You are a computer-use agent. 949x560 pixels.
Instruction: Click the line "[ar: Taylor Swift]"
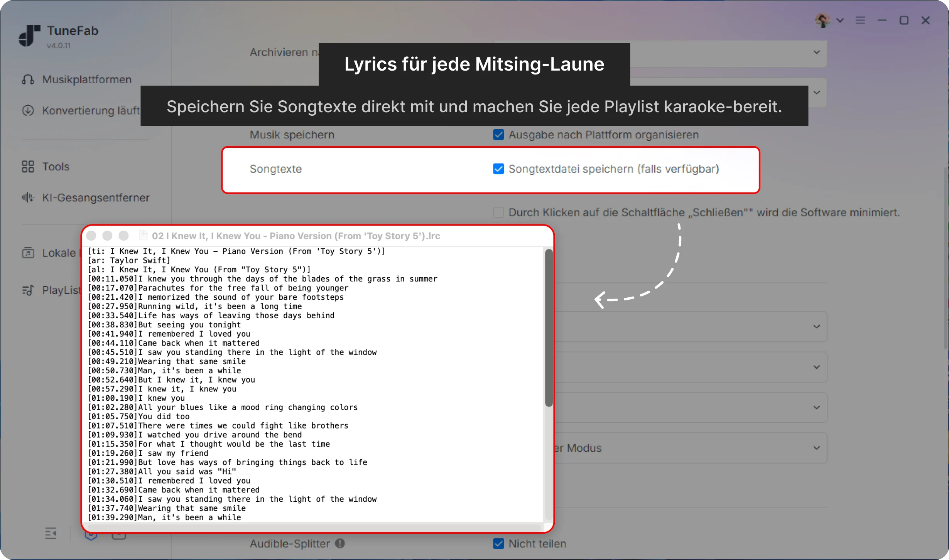pos(129,260)
